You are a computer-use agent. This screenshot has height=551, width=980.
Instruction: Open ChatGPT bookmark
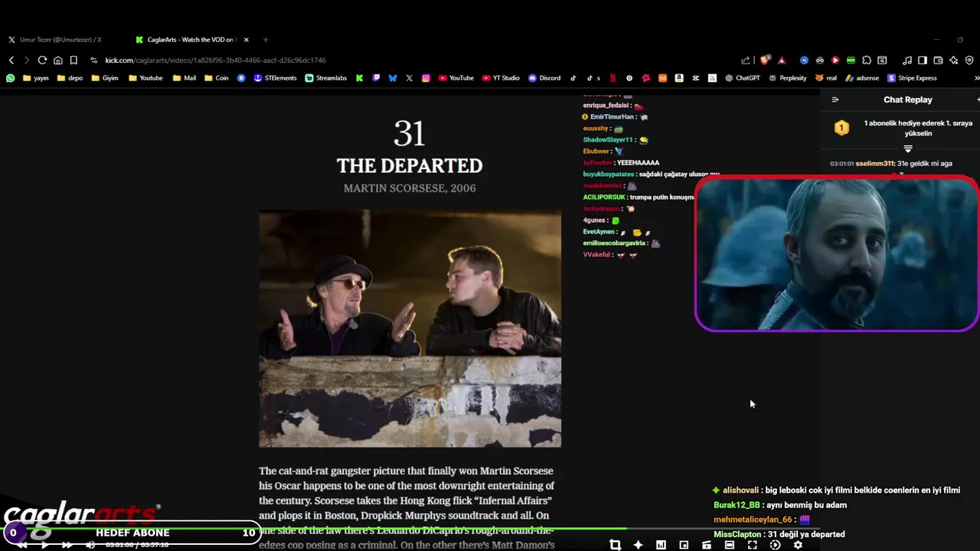743,78
